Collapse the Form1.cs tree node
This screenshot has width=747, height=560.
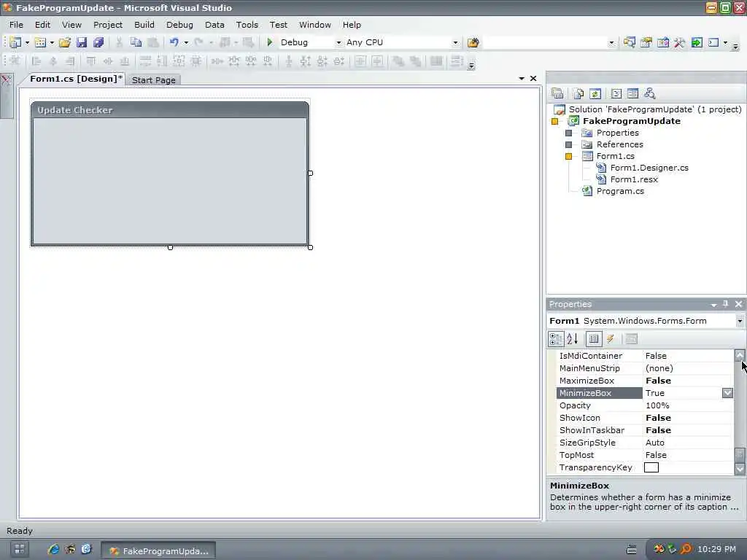pos(568,156)
